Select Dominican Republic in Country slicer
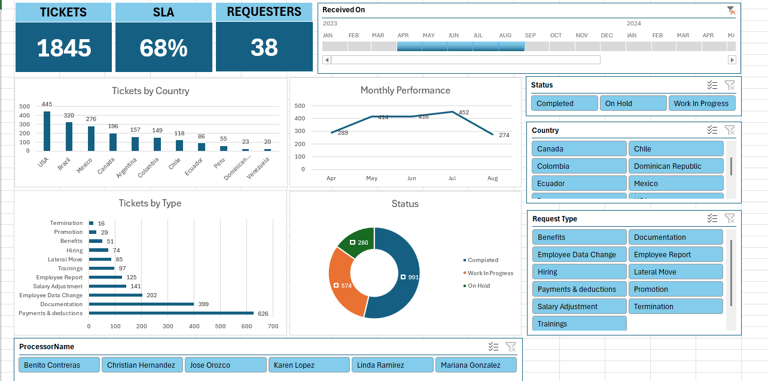This screenshot has width=768, height=381. pyautogui.click(x=676, y=166)
